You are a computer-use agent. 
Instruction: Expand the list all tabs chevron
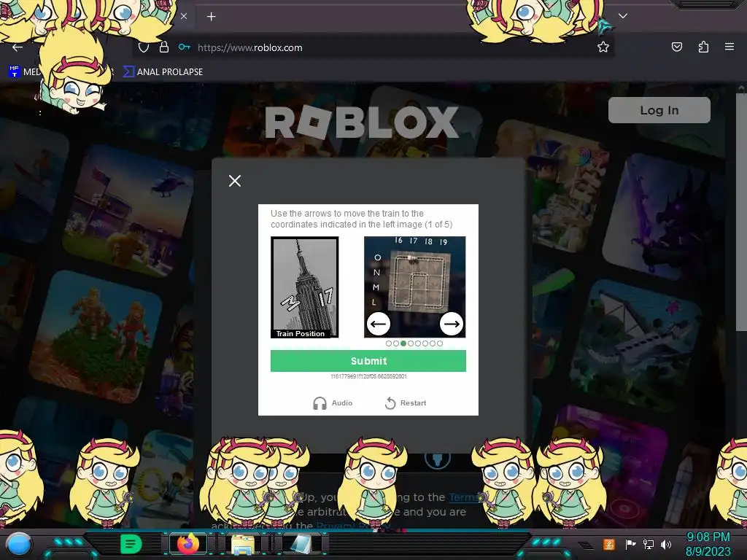pyautogui.click(x=623, y=16)
